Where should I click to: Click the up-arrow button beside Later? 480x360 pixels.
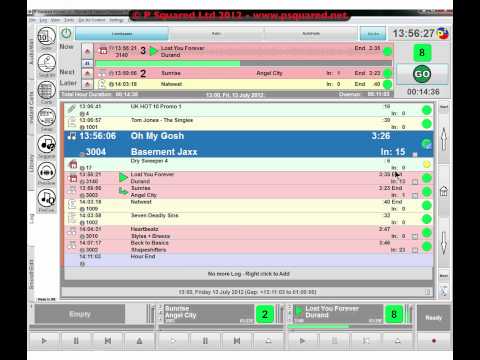coord(87,84)
